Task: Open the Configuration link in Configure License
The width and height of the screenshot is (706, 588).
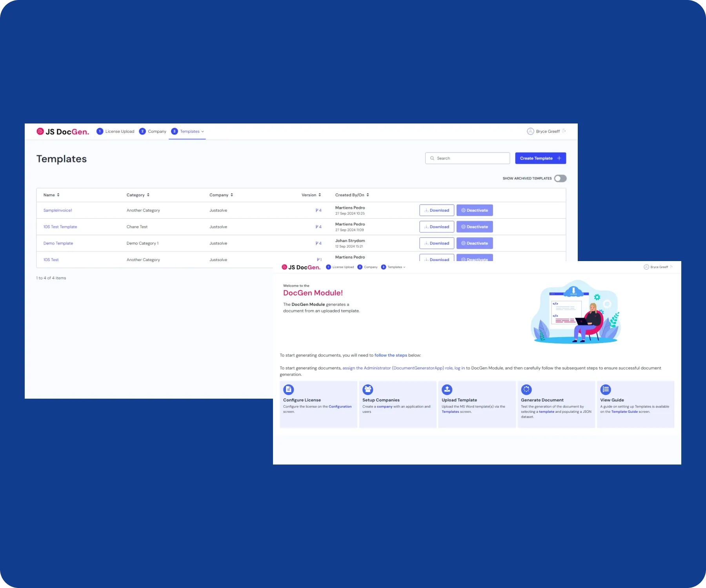Action: pos(340,407)
